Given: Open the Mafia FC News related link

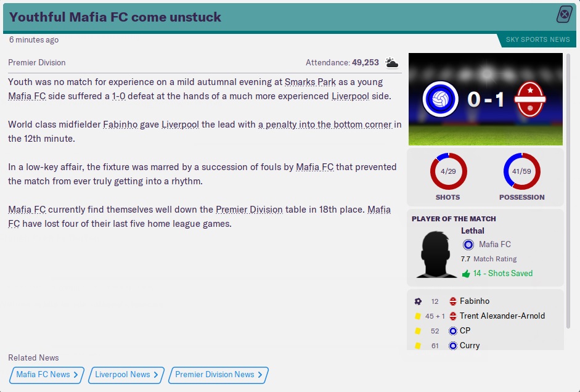Looking at the screenshot, I should pyautogui.click(x=47, y=375).
